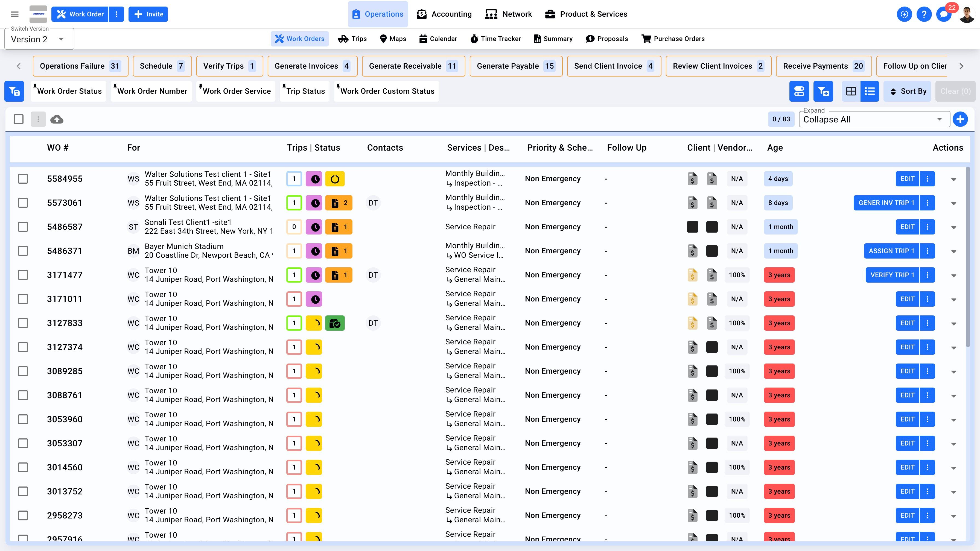This screenshot has width=980, height=551.
Task: Click the VERIFY TRIP 1 button
Action: [892, 275]
